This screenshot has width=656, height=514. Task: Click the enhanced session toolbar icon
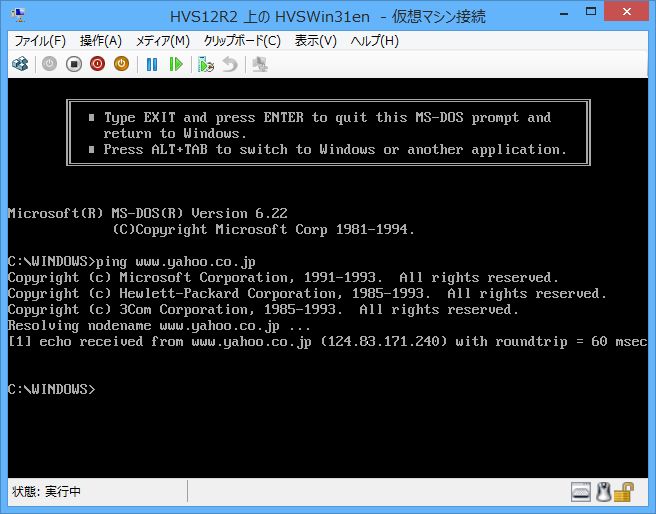[260, 64]
